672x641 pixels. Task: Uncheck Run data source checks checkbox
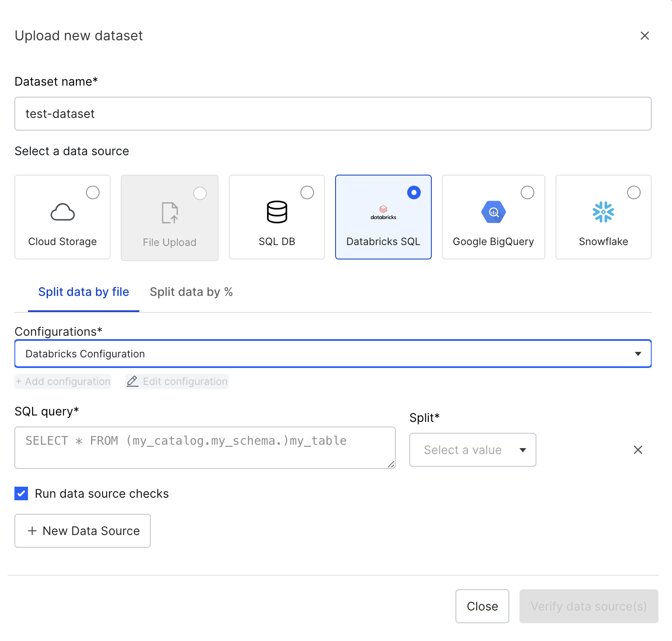tap(21, 493)
